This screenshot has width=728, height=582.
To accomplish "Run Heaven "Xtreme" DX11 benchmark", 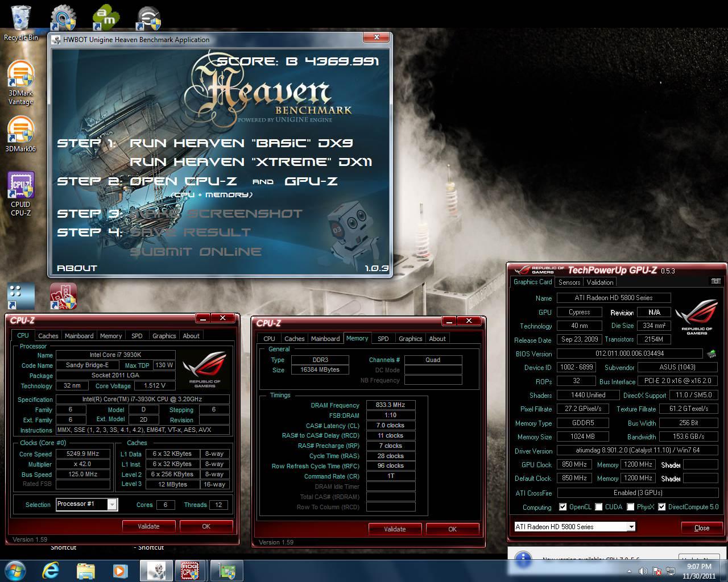I will click(251, 162).
